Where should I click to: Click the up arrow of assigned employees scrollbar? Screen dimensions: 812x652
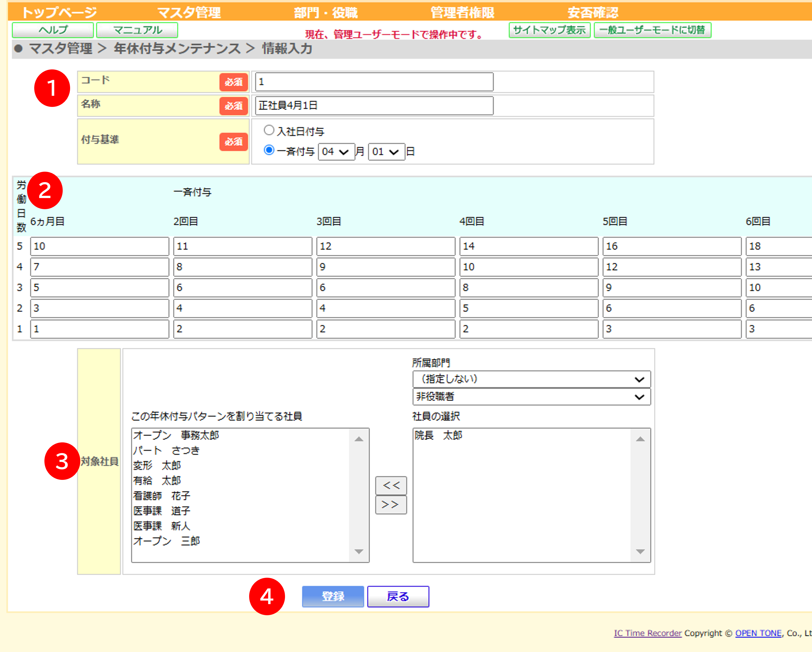[x=359, y=439]
